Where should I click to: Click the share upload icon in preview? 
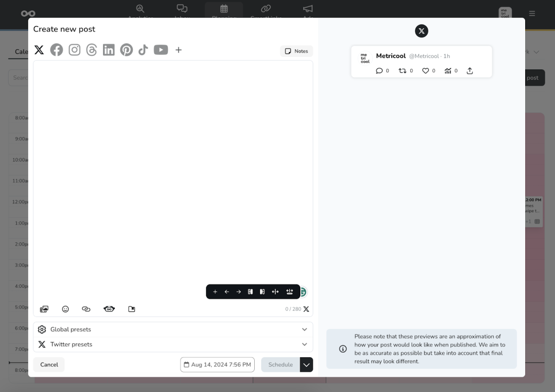tap(470, 71)
